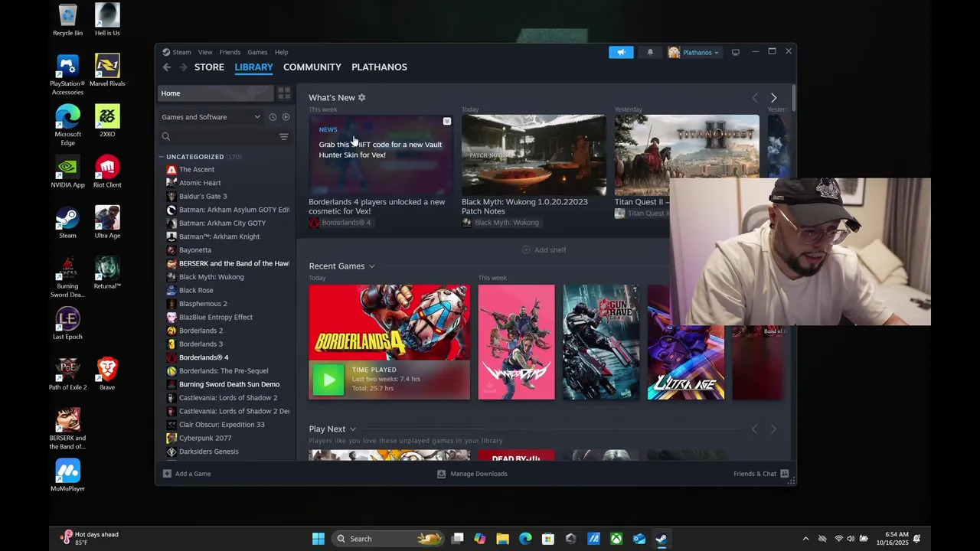Open the Plathanos account dropdown
The image size is (980, 551).
tap(694, 52)
